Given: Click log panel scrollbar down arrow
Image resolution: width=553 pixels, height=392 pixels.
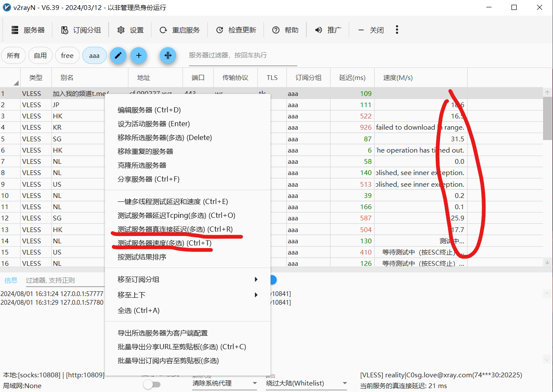Looking at the screenshot, I should [548, 359].
